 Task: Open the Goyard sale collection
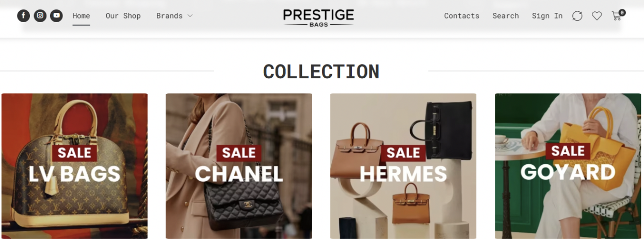[568, 166]
